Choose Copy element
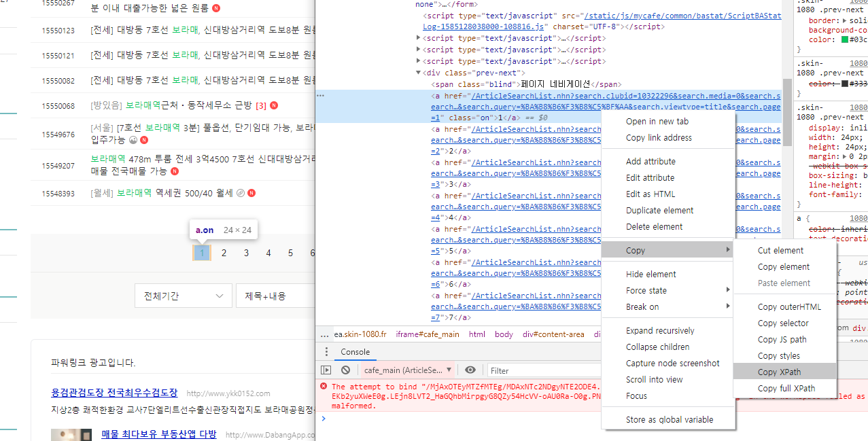868x441 pixels. point(784,266)
